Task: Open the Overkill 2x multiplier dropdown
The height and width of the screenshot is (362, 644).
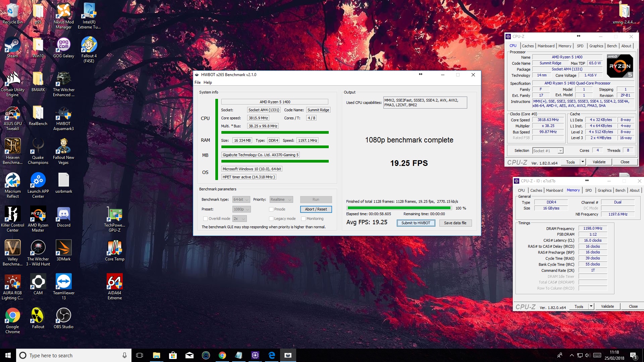Action: pyautogui.click(x=239, y=219)
